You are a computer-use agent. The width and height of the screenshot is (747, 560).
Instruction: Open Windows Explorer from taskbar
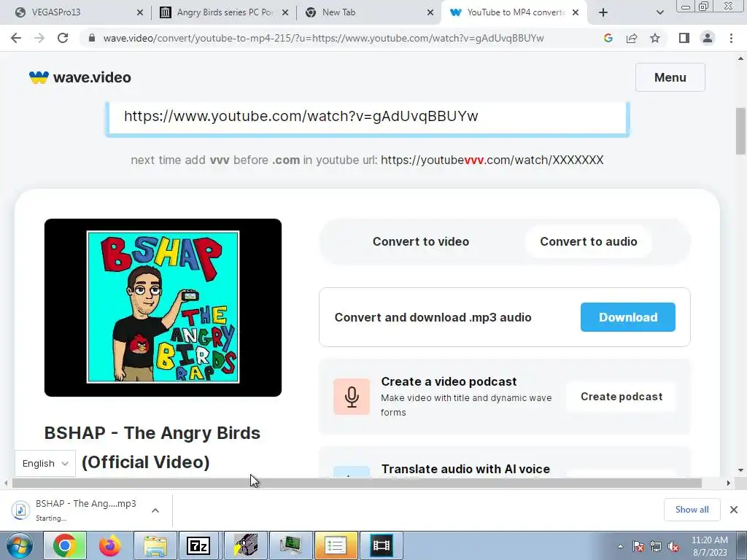pos(156,545)
